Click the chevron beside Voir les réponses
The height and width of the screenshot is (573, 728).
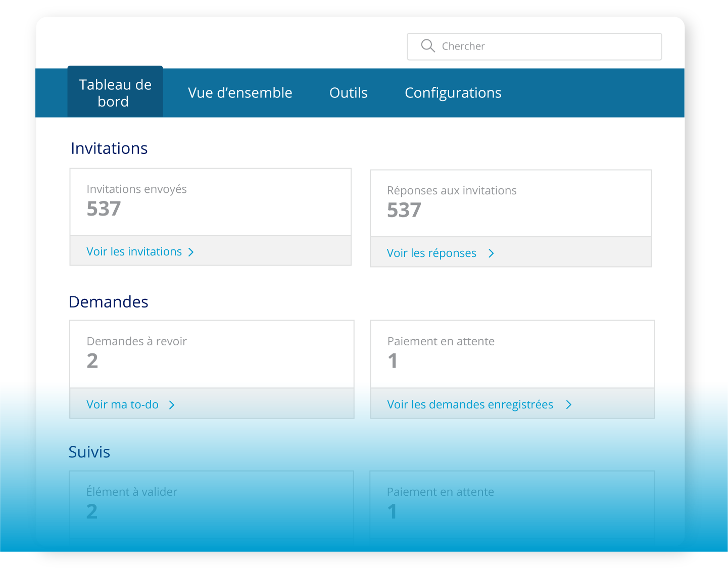491,253
